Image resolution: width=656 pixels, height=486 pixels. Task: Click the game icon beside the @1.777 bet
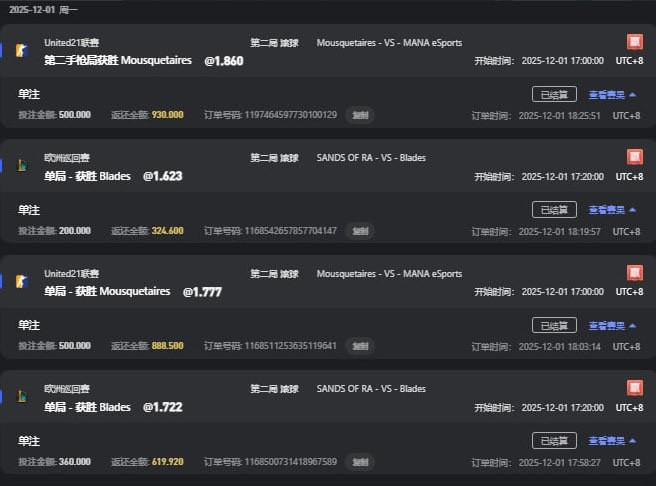[x=22, y=281]
